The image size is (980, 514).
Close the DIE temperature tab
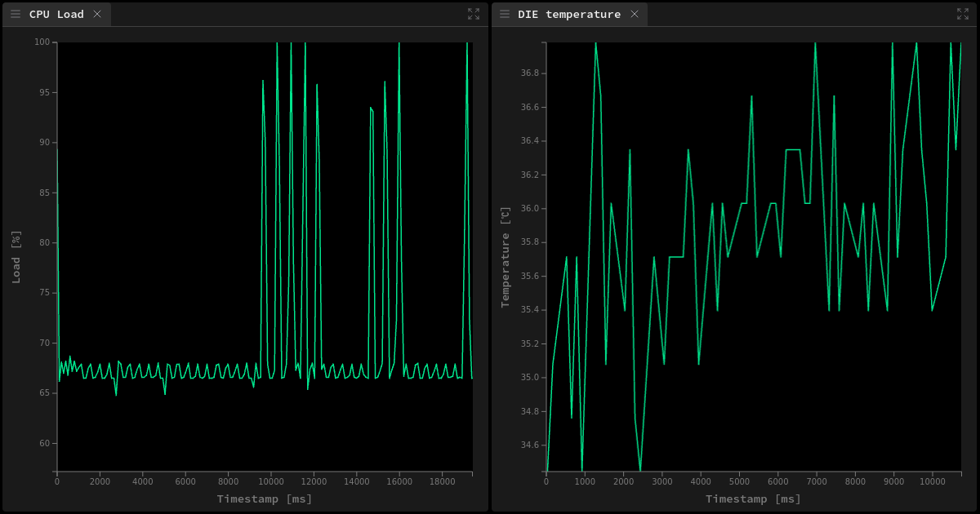tap(635, 14)
